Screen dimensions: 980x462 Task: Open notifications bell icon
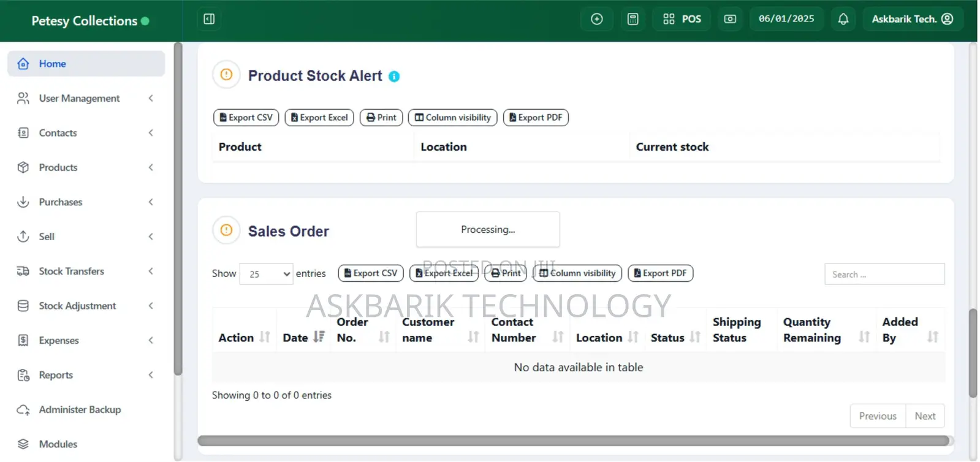coord(843,19)
